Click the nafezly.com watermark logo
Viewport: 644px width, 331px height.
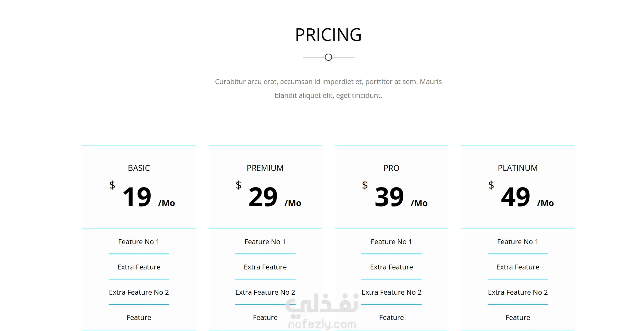coord(322,312)
